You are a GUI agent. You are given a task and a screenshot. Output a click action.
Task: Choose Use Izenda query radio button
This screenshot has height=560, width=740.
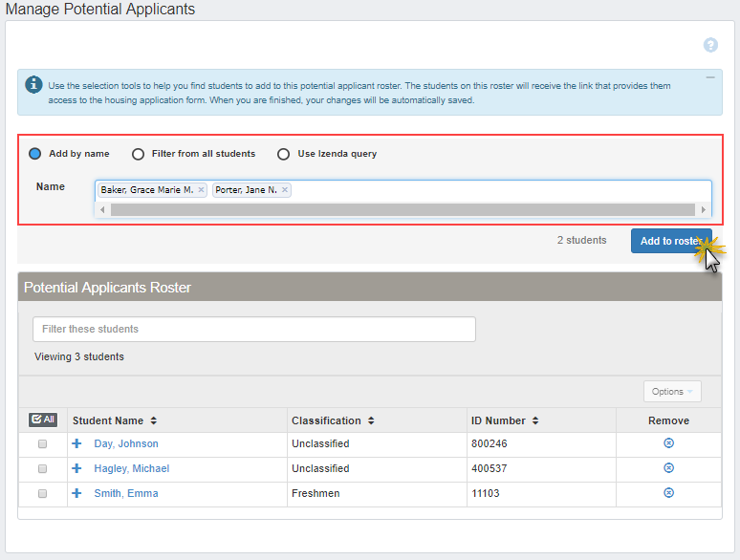pos(283,154)
